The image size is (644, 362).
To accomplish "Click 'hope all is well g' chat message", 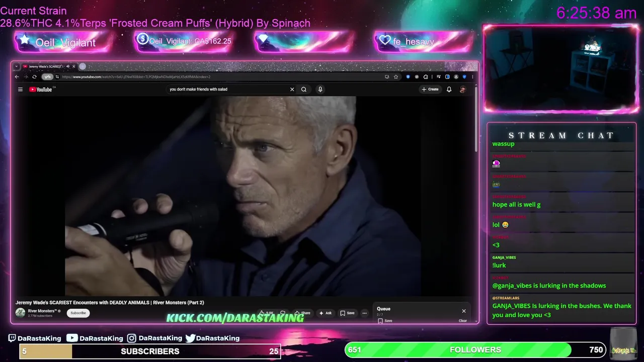I will click(516, 205).
